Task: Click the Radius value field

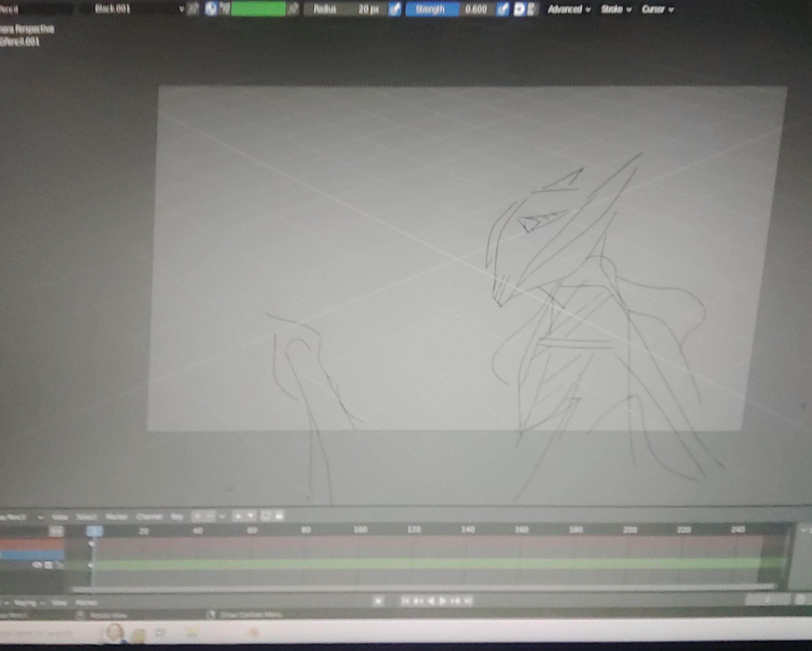Action: (x=346, y=9)
